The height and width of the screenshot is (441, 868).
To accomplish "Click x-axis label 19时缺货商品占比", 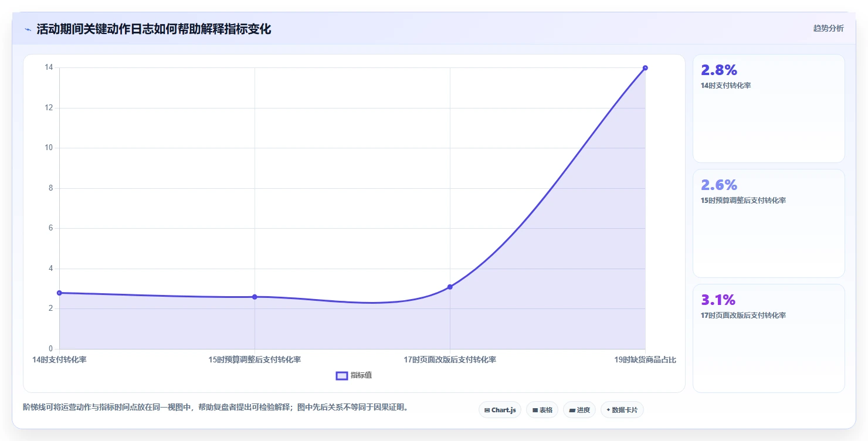I will tap(645, 359).
